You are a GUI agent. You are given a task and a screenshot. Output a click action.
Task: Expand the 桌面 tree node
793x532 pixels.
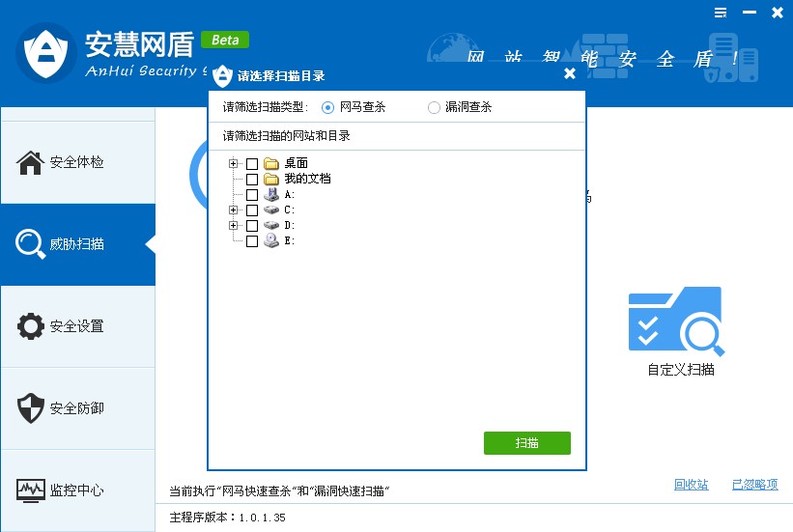point(233,163)
